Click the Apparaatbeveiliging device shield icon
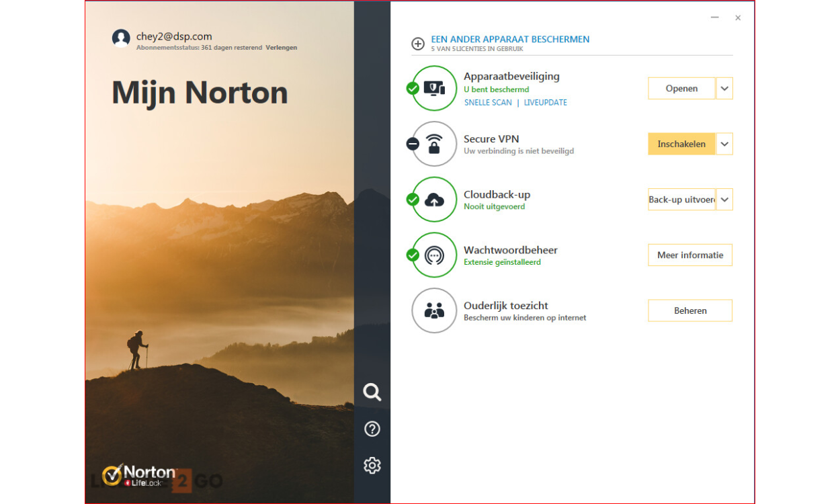 [x=434, y=88]
